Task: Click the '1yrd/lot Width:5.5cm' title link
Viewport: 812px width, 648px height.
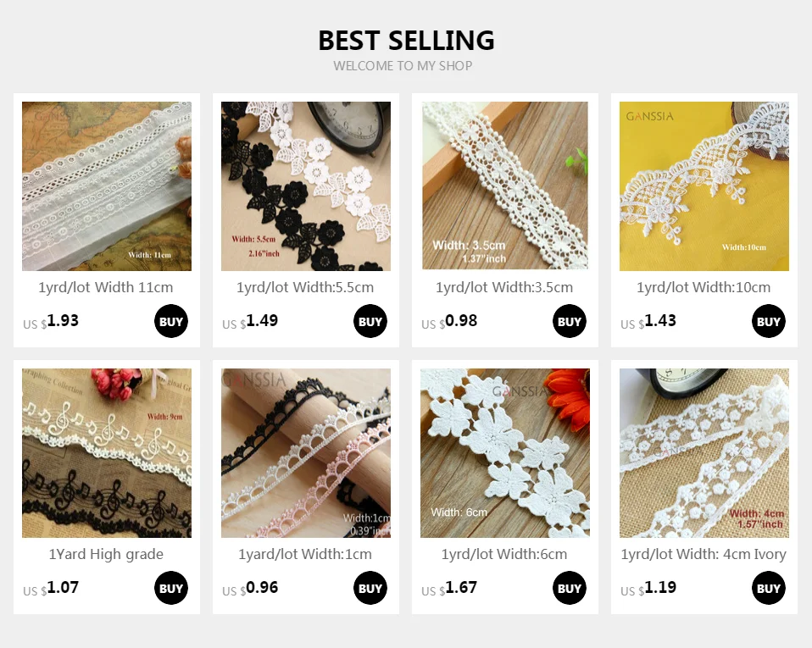Action: coord(305,287)
